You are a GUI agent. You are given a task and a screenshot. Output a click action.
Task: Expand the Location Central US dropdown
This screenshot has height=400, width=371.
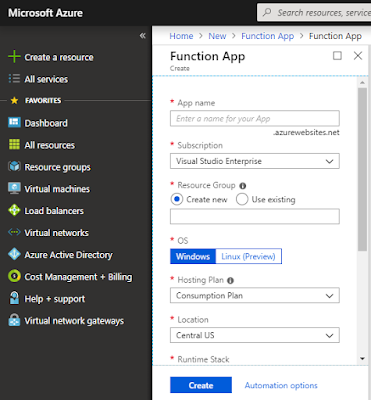click(x=255, y=335)
